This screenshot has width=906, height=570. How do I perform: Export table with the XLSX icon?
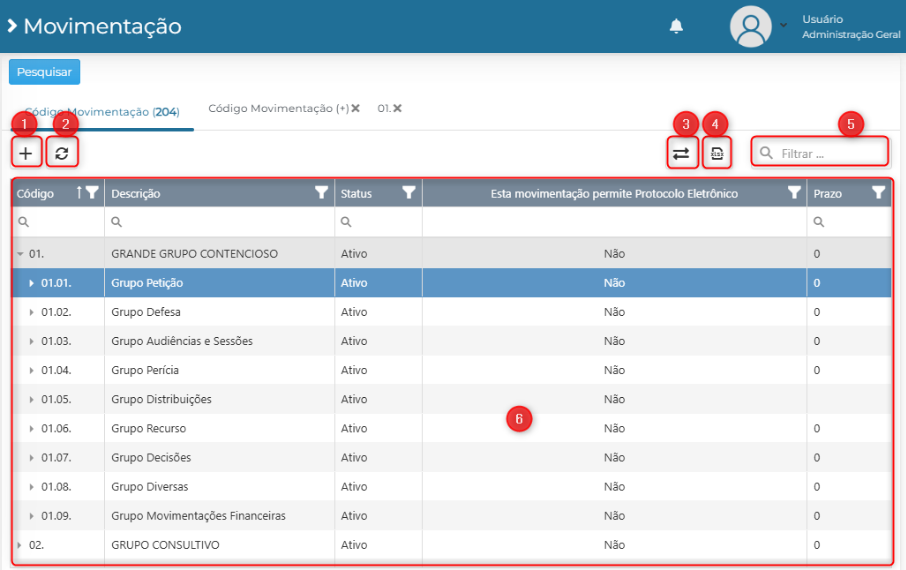[x=717, y=153]
